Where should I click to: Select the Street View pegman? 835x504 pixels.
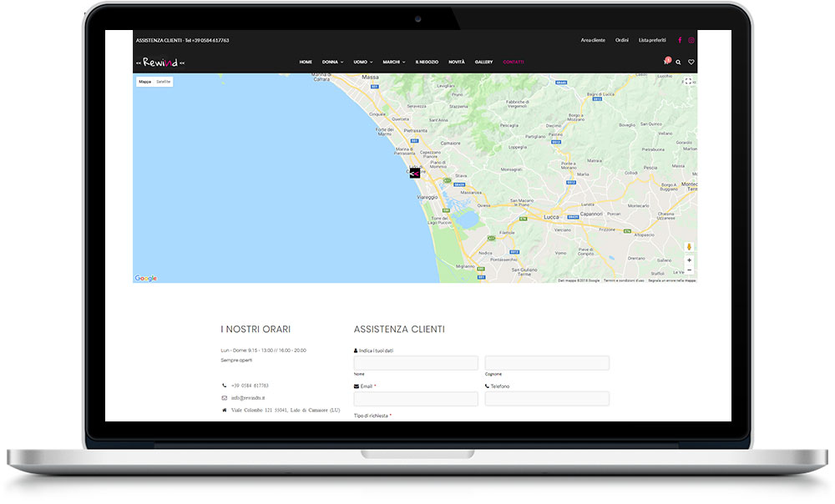(689, 246)
